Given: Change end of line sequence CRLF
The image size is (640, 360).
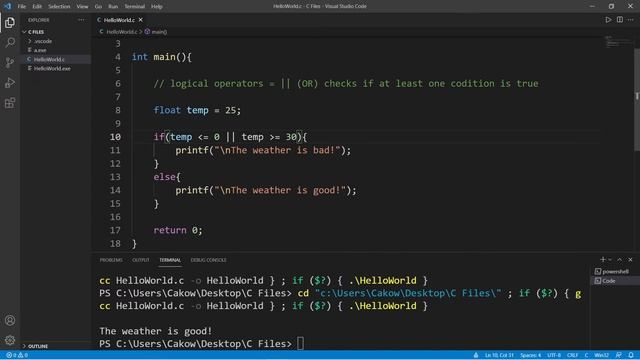Looking at the screenshot, I should coord(572,355).
